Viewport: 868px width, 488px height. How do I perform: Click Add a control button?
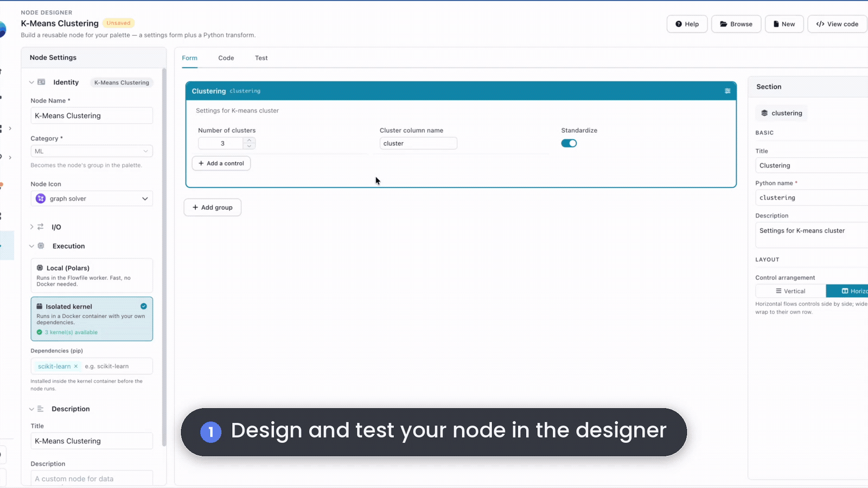point(221,163)
